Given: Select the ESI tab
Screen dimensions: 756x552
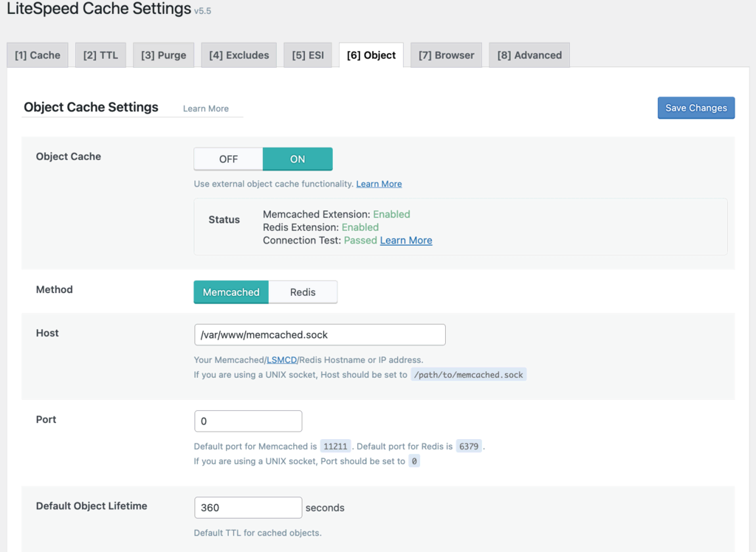Looking at the screenshot, I should [x=308, y=55].
